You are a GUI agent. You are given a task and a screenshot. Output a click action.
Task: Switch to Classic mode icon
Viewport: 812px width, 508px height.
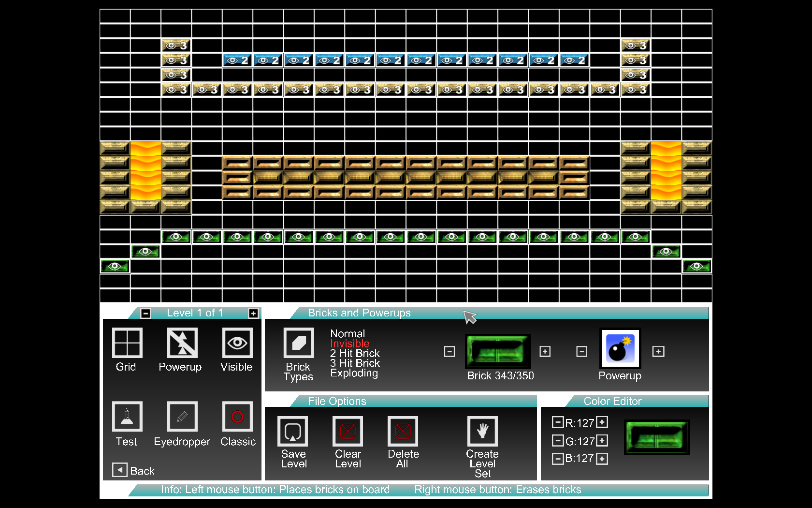point(237,417)
